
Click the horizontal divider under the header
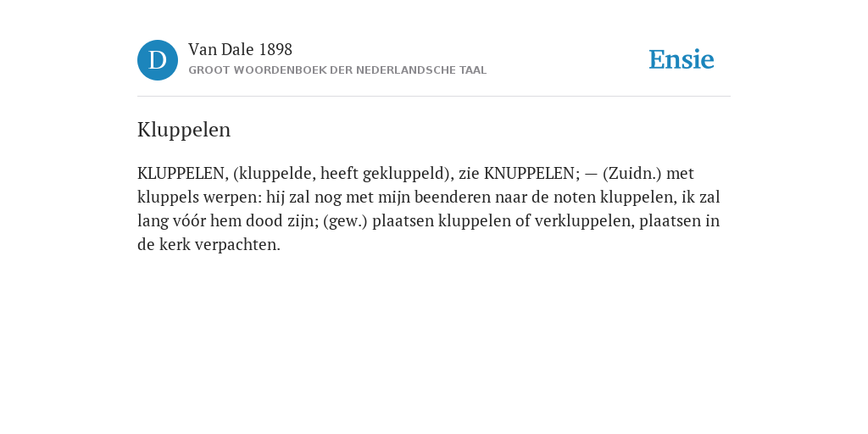point(434,97)
